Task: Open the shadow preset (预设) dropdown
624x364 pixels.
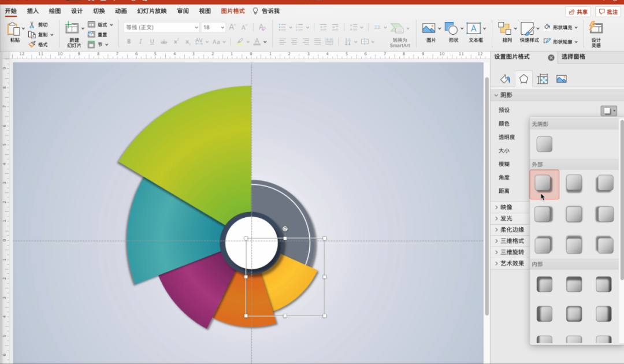Action: [x=608, y=110]
